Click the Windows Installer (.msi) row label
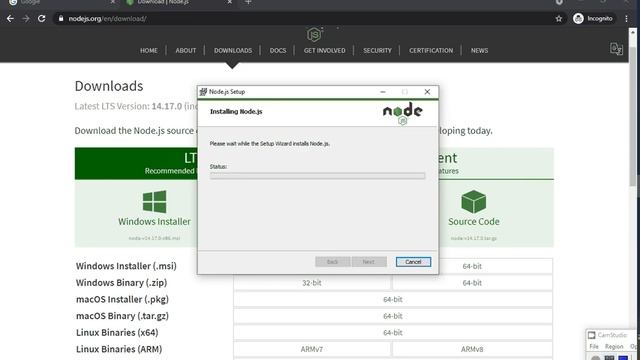The height and width of the screenshot is (360, 640). (x=126, y=266)
